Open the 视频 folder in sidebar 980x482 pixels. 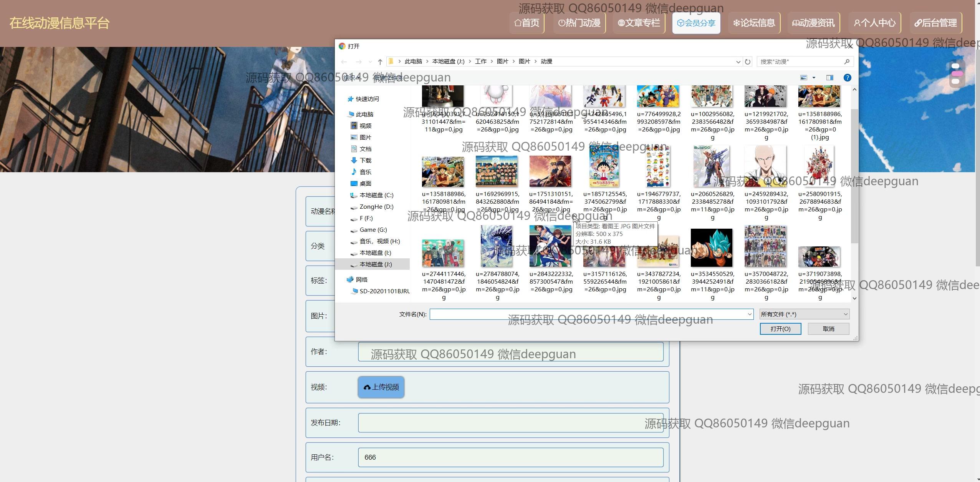point(365,126)
